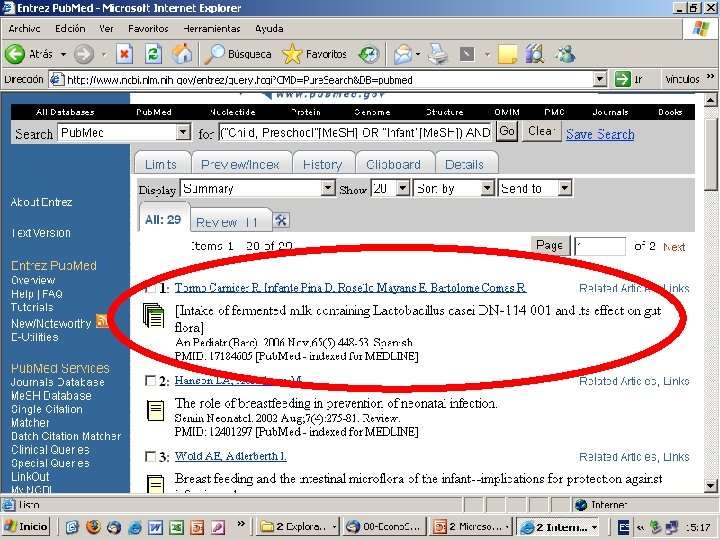Open the Mail envelope icon
The width and height of the screenshot is (720, 540).
(403, 54)
